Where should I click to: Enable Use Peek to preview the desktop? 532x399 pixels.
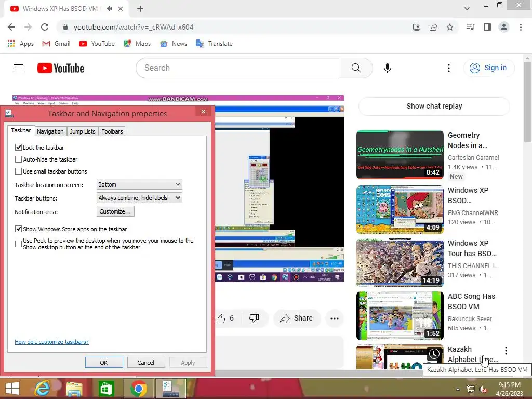(18, 244)
